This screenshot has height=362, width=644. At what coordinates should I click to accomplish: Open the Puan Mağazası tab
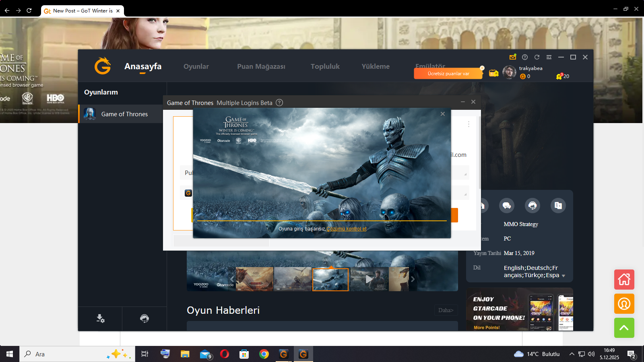click(261, 66)
